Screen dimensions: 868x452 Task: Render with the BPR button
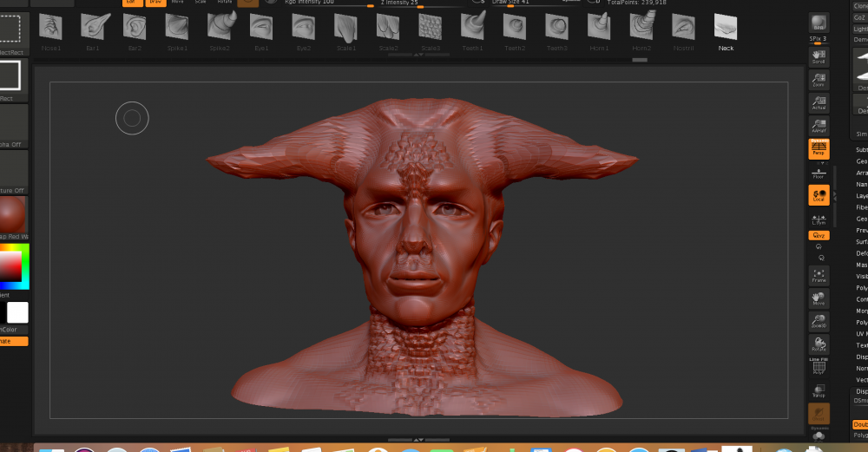pos(819,23)
